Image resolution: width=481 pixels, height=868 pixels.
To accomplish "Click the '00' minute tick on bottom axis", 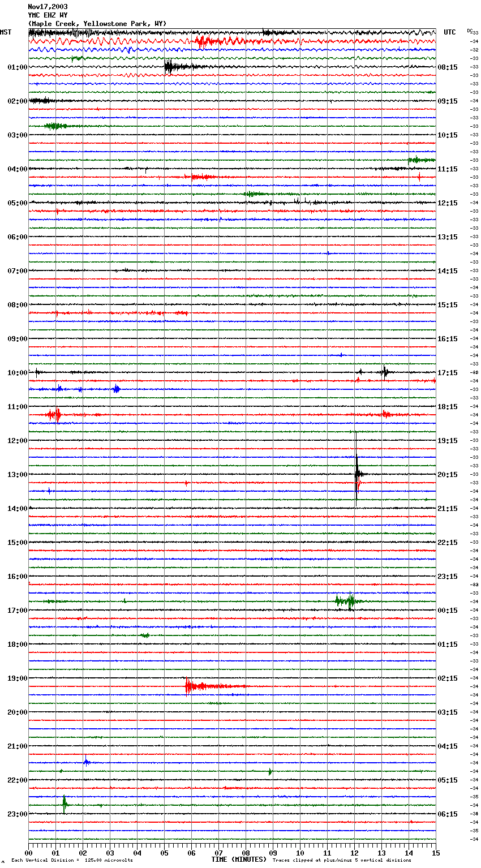I will click(29, 853).
